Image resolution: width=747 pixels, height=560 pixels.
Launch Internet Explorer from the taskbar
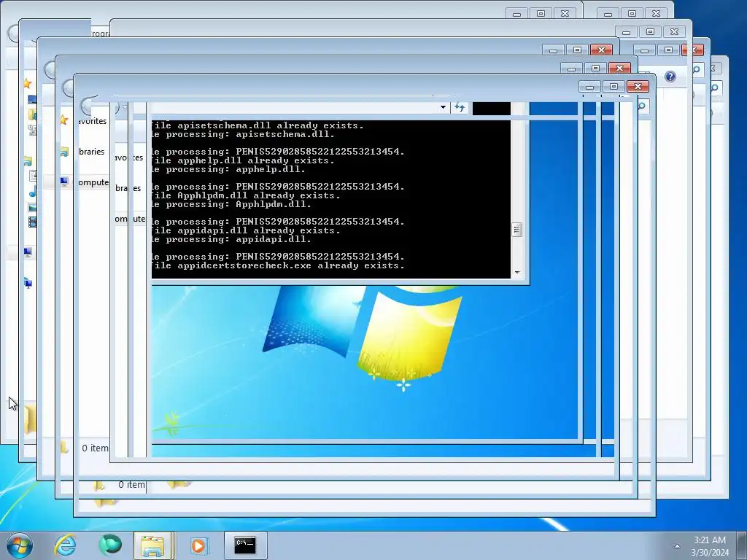click(x=65, y=545)
